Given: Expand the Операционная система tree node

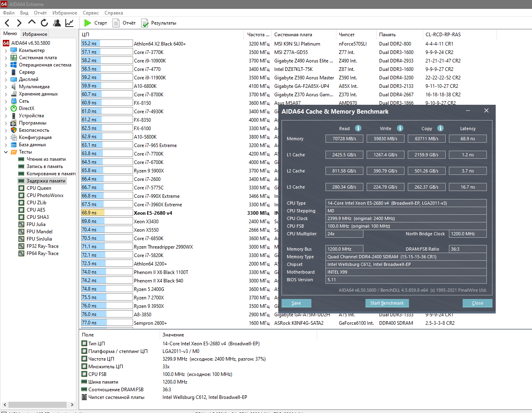Looking at the screenshot, I should point(6,65).
